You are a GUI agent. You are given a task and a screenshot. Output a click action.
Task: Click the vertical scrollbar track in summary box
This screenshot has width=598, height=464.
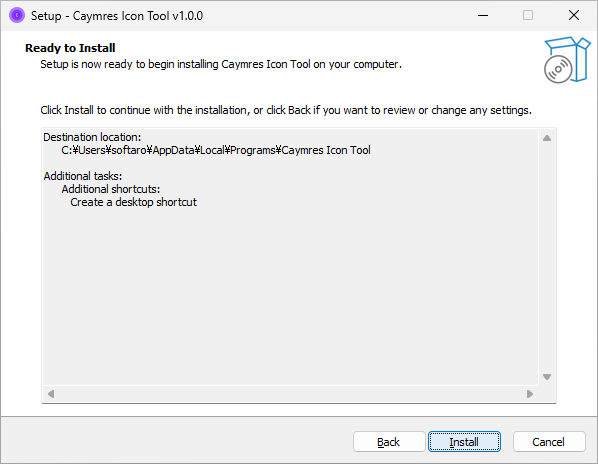tap(547, 257)
